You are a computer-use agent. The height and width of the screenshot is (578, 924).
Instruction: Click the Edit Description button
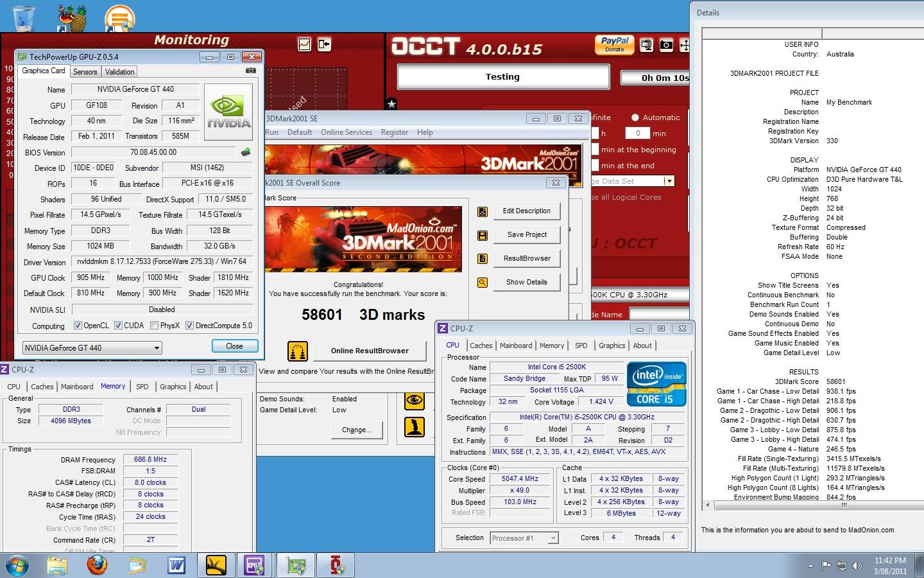[527, 211]
